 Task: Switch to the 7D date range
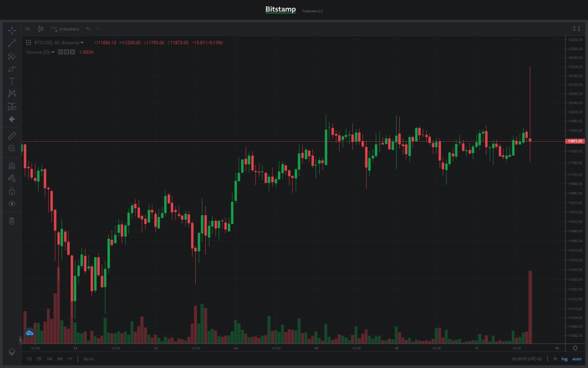click(x=39, y=359)
